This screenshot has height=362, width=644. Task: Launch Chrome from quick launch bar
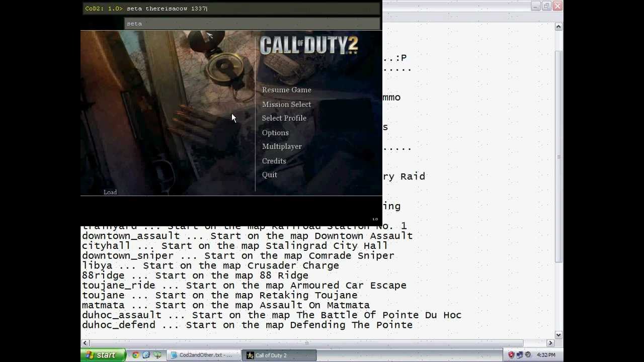tap(135, 355)
